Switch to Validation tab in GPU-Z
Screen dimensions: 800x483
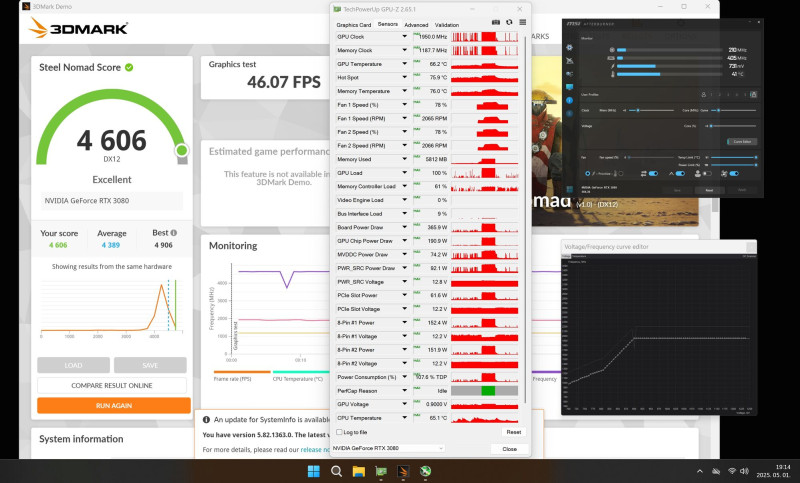(x=446, y=24)
